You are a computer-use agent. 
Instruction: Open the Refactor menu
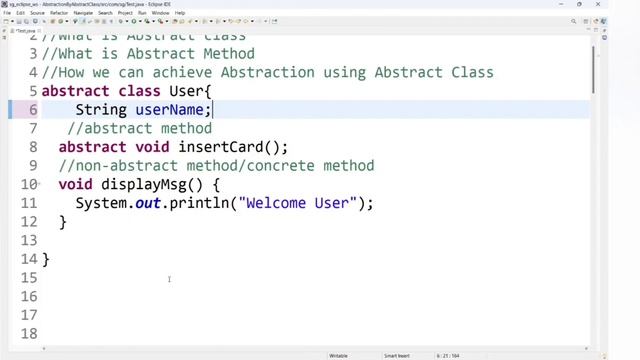pyautogui.click(x=59, y=13)
